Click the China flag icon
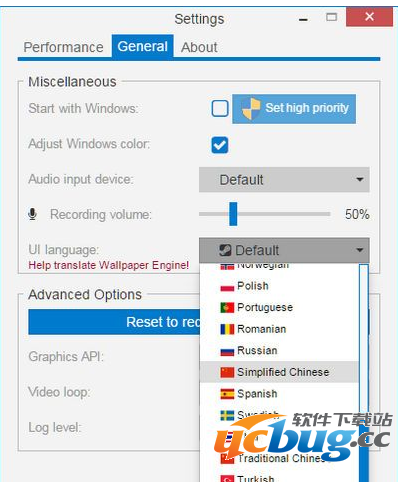The height and width of the screenshot is (482, 398). pos(227,372)
